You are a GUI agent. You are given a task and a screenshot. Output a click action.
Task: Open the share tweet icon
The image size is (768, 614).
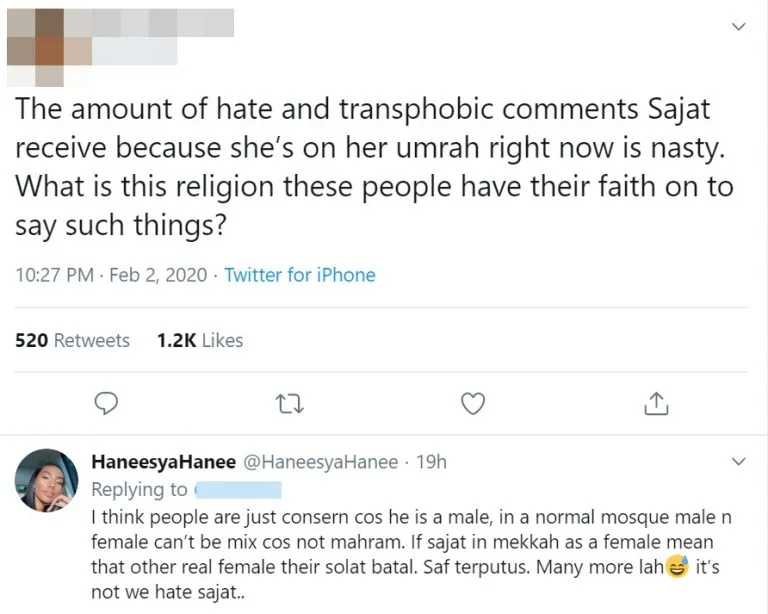click(x=656, y=403)
